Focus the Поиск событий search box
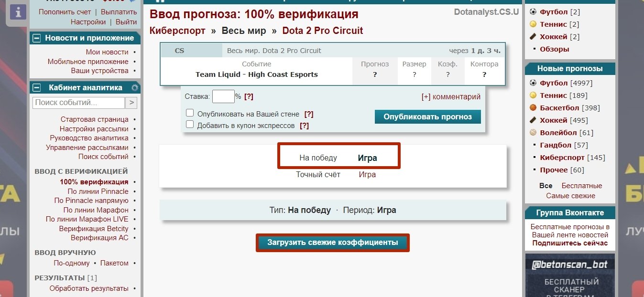This screenshot has width=644, height=297. (x=78, y=103)
